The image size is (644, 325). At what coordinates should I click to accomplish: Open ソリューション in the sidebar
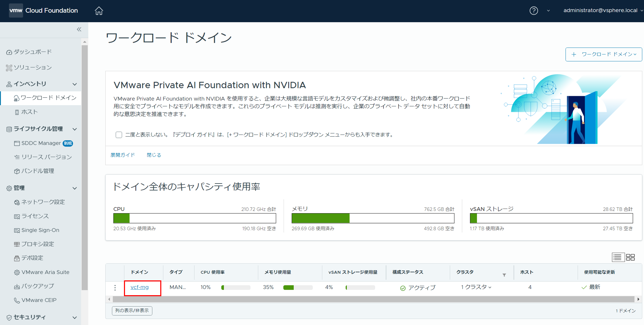click(x=32, y=67)
